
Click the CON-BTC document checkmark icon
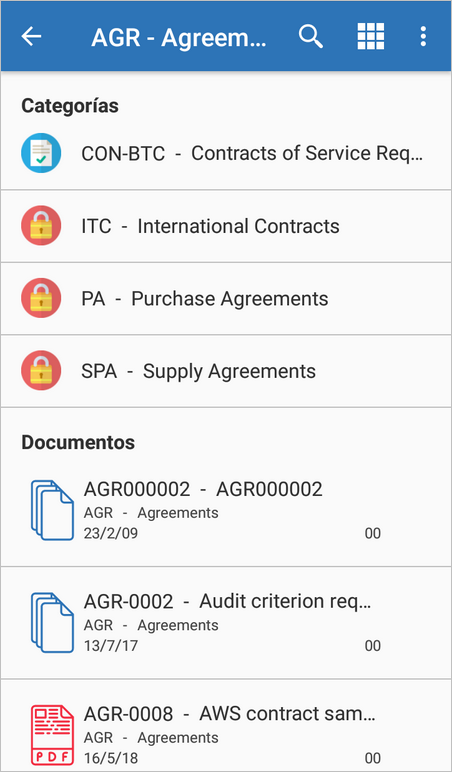point(41,153)
